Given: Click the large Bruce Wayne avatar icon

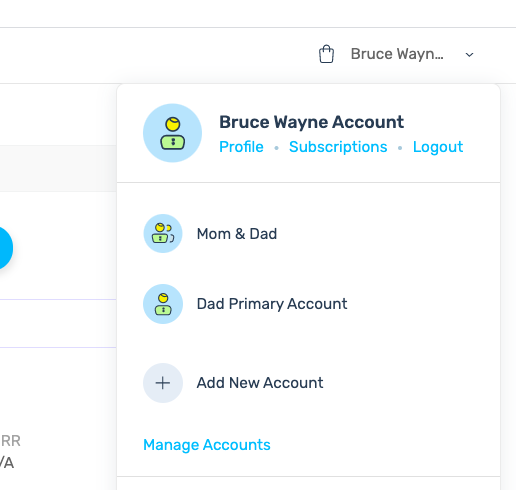Looking at the screenshot, I should click(172, 133).
